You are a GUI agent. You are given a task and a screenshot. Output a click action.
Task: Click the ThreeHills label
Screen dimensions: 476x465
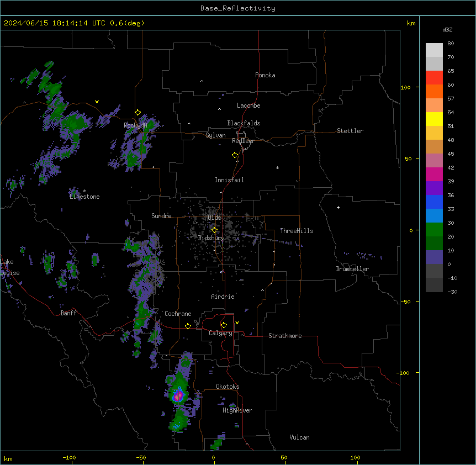[x=297, y=231]
